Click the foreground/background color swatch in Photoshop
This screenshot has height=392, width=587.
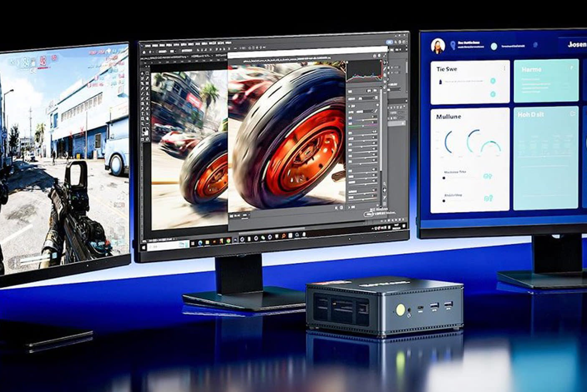(145, 131)
